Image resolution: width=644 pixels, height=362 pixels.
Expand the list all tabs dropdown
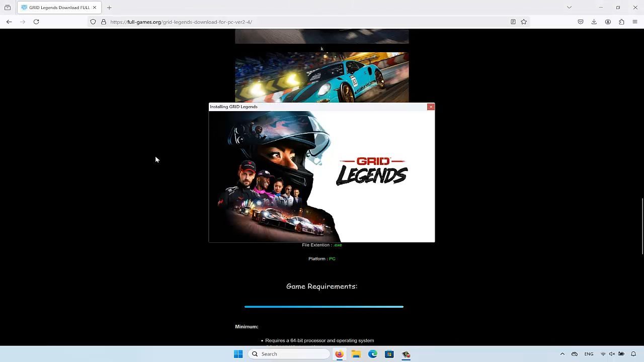569,8
